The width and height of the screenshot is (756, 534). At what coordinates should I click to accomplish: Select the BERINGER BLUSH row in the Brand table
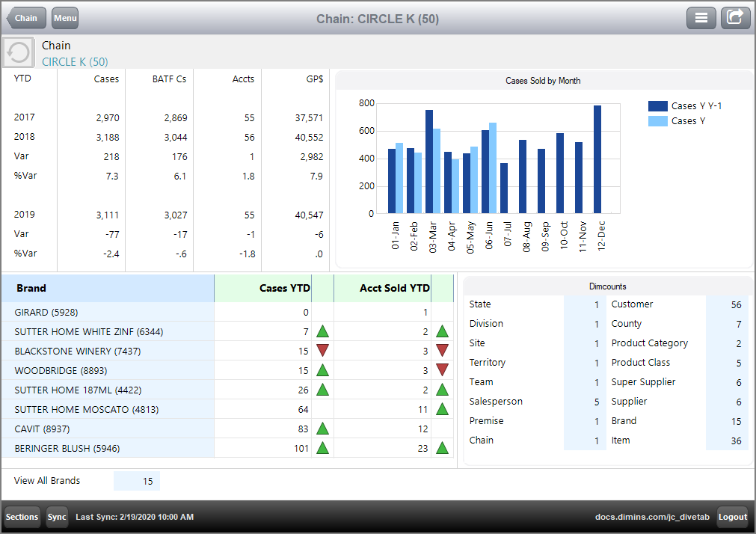pyautogui.click(x=108, y=447)
